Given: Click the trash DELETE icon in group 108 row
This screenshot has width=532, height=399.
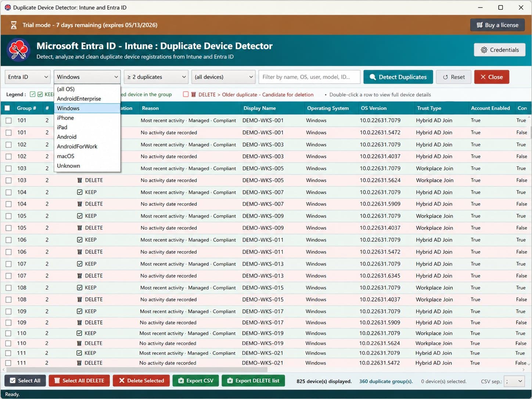Looking at the screenshot, I should coord(80,299).
